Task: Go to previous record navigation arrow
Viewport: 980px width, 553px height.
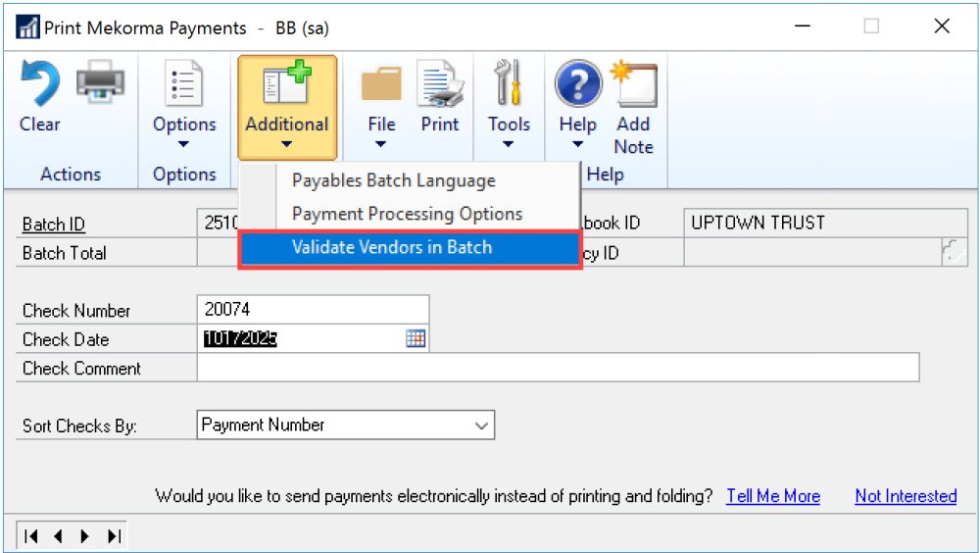Action: pos(58,536)
